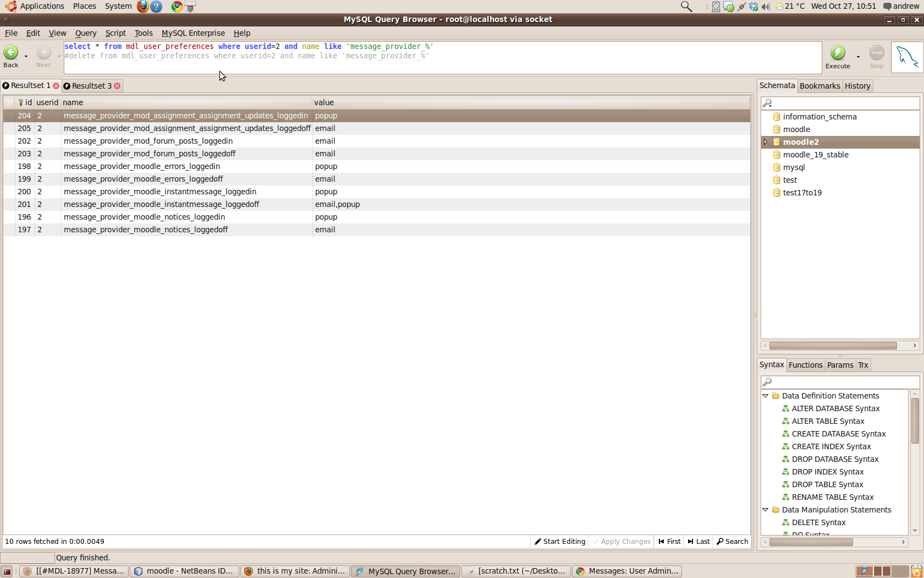This screenshot has width=924, height=578.
Task: Switch to the Functions tab
Action: [x=805, y=365]
